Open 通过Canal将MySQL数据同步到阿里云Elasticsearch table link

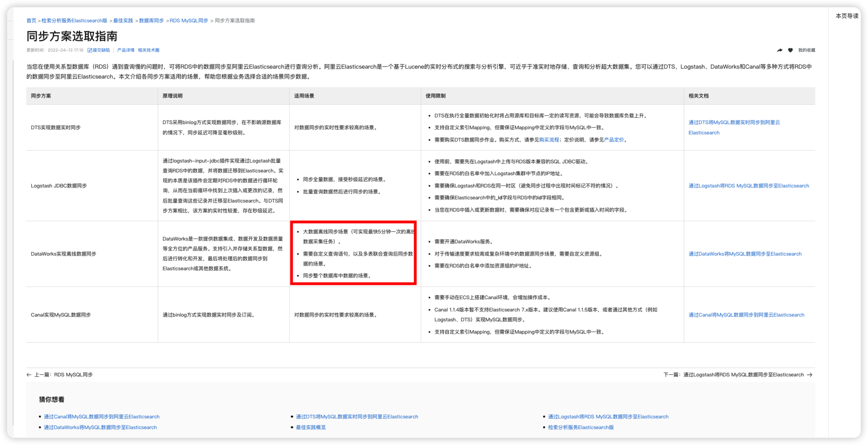(746, 315)
